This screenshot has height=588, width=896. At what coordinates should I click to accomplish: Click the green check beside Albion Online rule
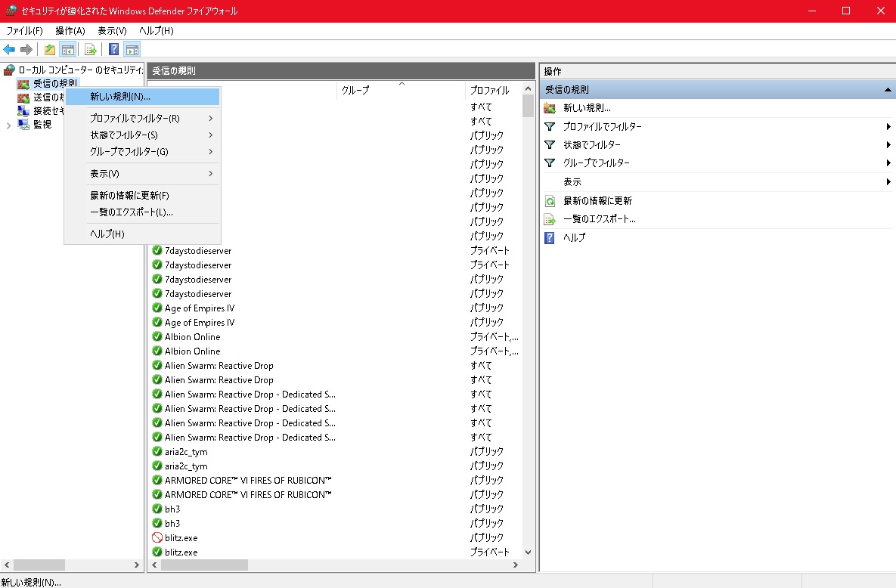tap(157, 337)
